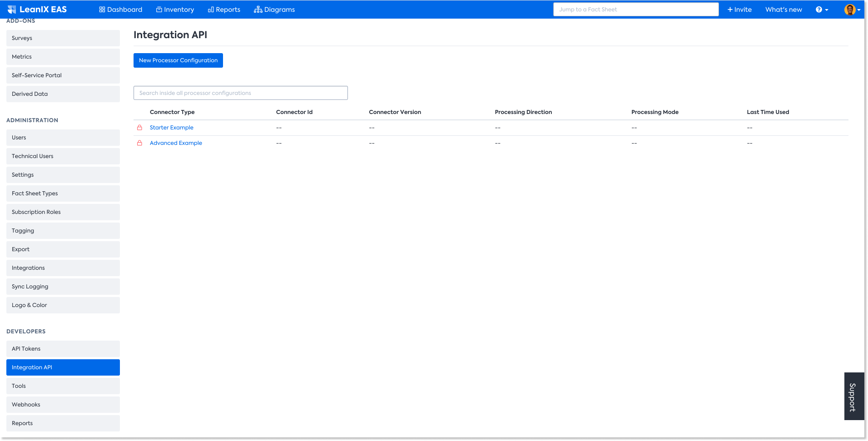Select Integration API in the sidebar
868x441 pixels.
coord(63,367)
